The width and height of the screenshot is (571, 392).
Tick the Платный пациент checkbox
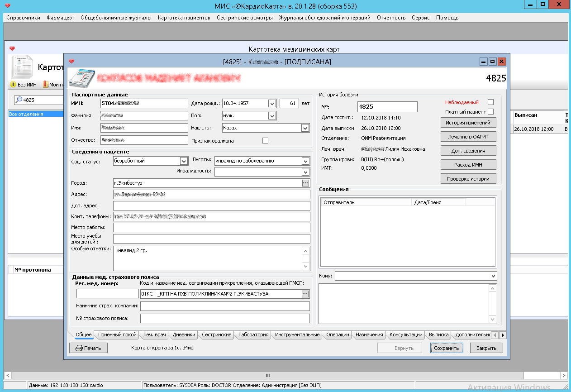(490, 112)
